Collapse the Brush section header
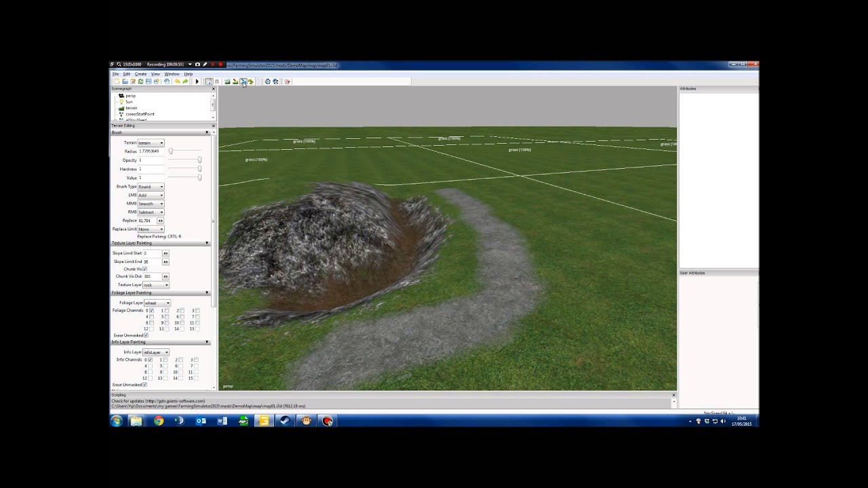The image size is (868, 488). [x=161, y=132]
